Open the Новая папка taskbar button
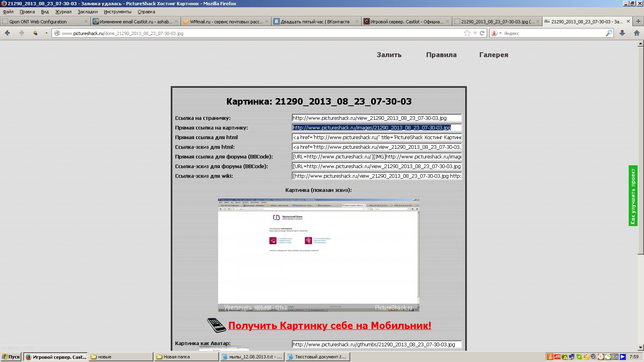 click(x=186, y=357)
